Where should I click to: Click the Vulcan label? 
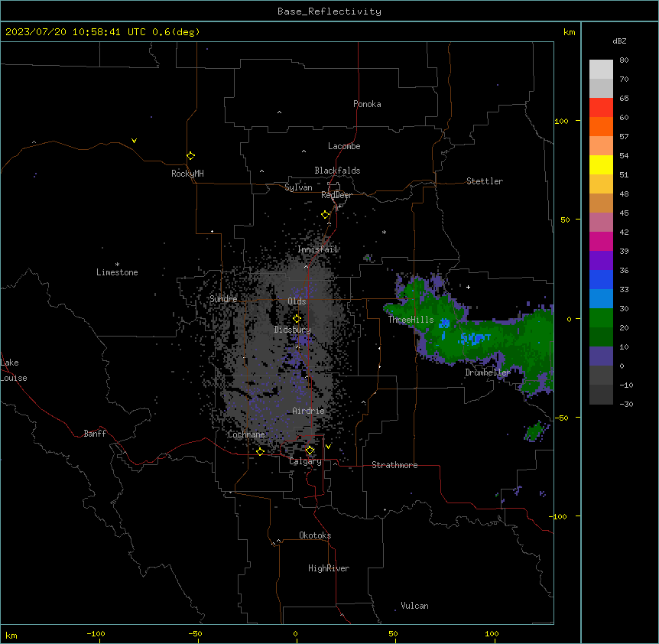[414, 606]
